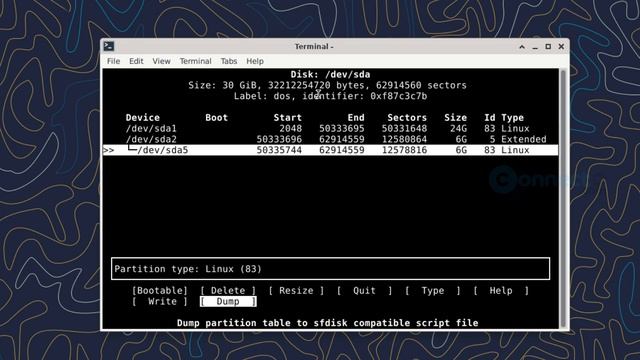Click the 50331648 sectors value
This screenshot has width=640, height=360.
[404, 129]
